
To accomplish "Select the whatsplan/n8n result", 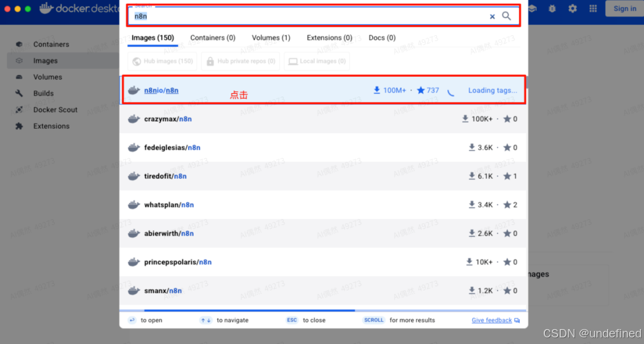I will (323, 205).
